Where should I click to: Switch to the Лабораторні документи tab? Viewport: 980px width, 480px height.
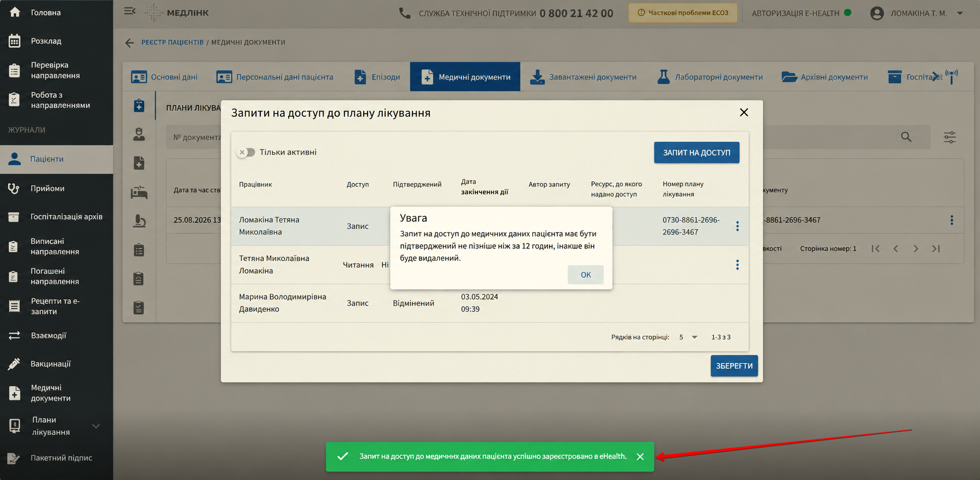coord(710,77)
